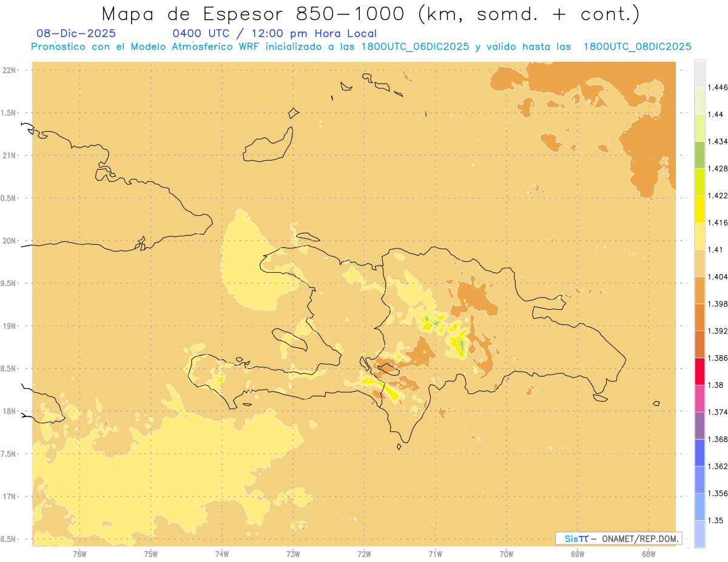Click legend value 1.434
728x562 pixels.
click(718, 141)
